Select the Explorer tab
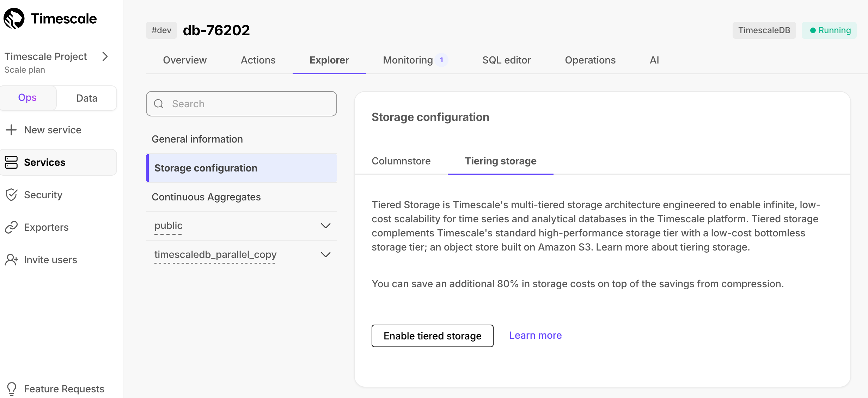Viewport: 868px width, 398px height. click(329, 60)
